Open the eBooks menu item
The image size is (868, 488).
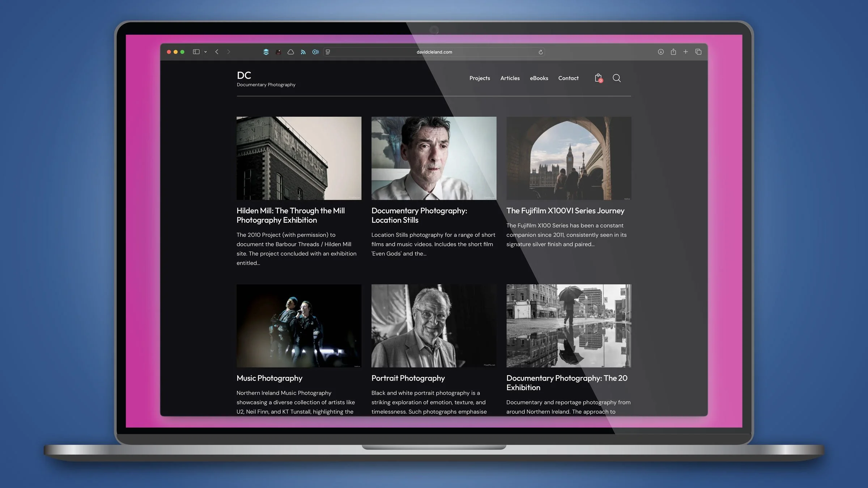(x=539, y=78)
